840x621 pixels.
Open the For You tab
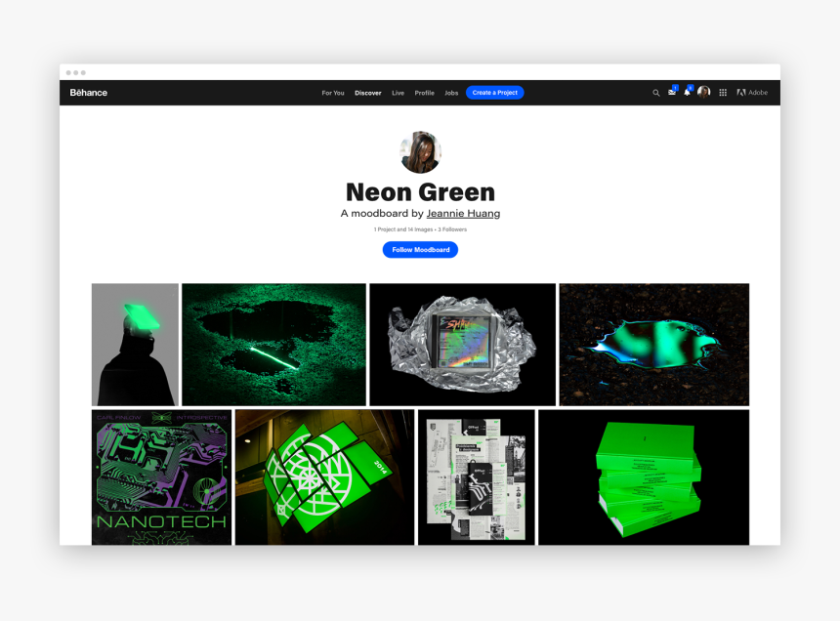point(333,93)
